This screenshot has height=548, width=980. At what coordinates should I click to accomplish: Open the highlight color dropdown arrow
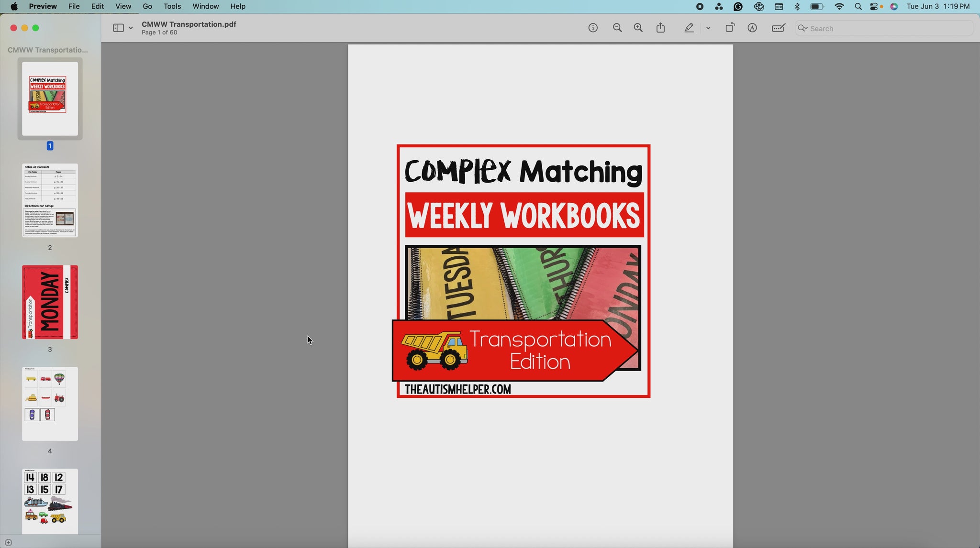click(x=708, y=28)
